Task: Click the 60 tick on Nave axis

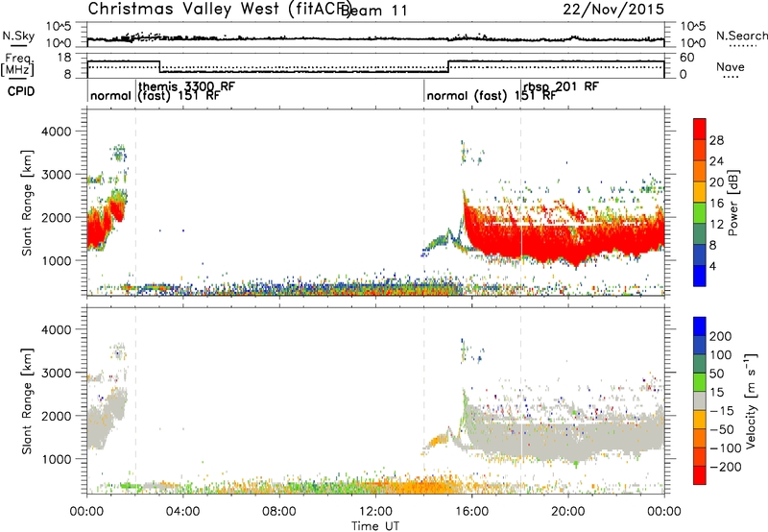Action: (687, 58)
